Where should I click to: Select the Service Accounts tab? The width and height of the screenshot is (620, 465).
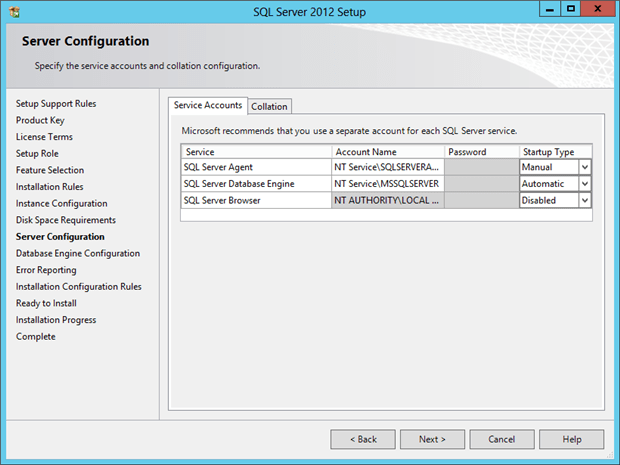coord(208,105)
